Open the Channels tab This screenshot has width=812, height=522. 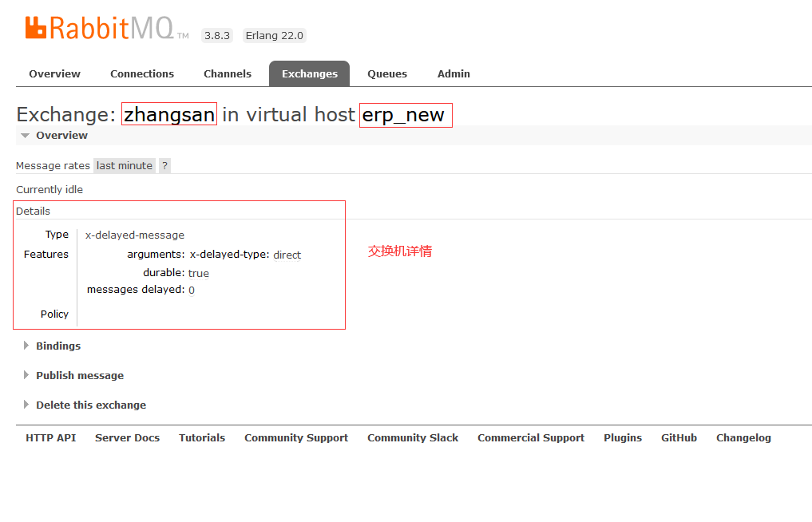(x=227, y=73)
